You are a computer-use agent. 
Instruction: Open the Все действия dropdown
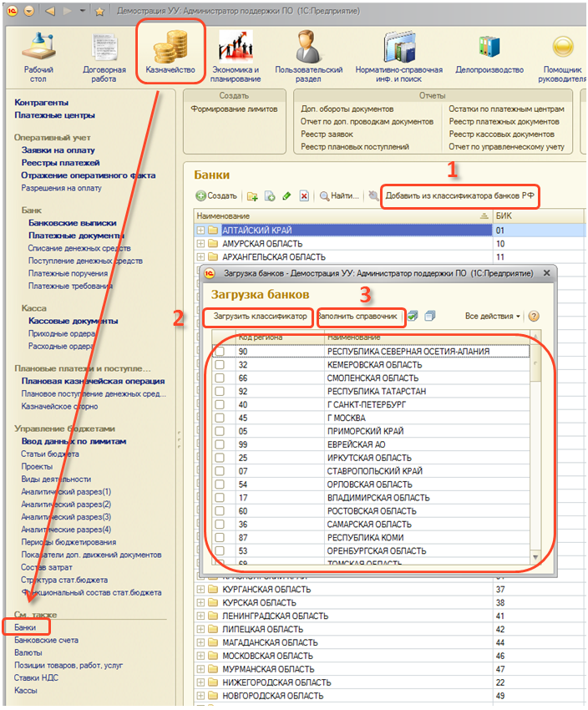point(492,317)
